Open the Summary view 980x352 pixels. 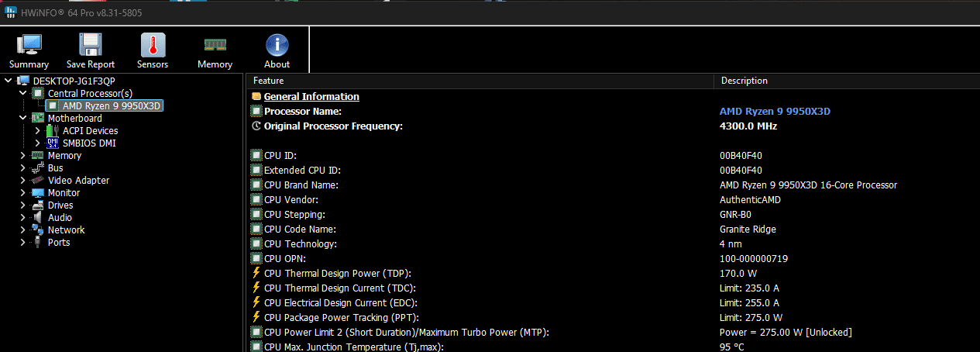29,51
